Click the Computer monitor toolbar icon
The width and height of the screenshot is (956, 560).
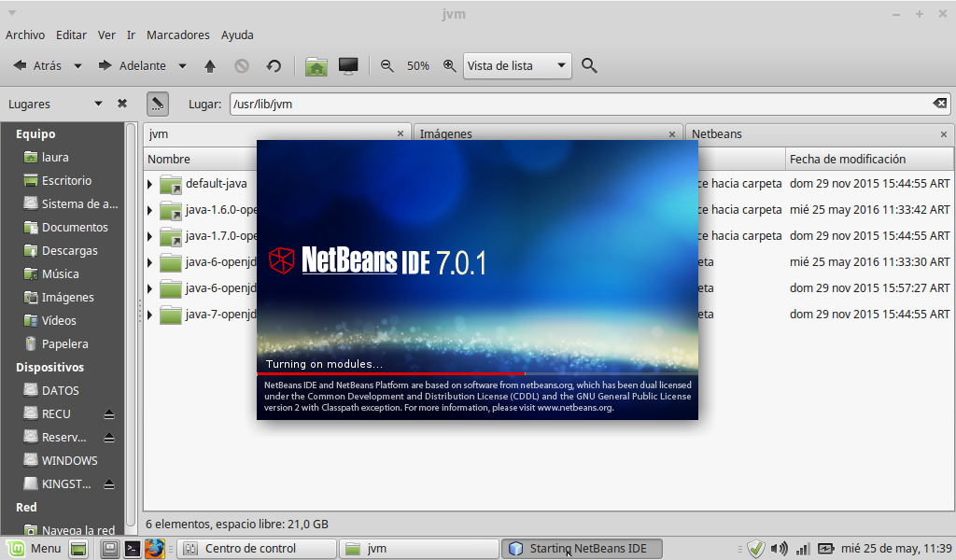tap(348, 66)
